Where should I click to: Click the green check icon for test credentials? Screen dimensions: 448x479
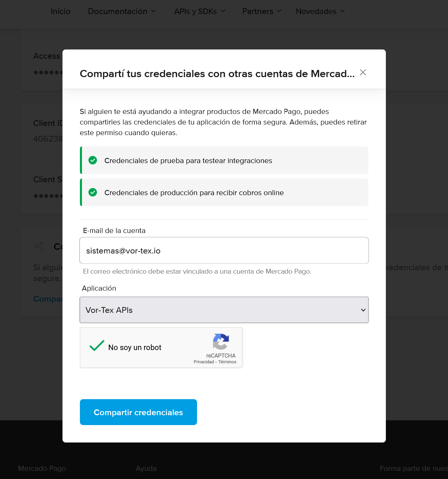tap(93, 160)
